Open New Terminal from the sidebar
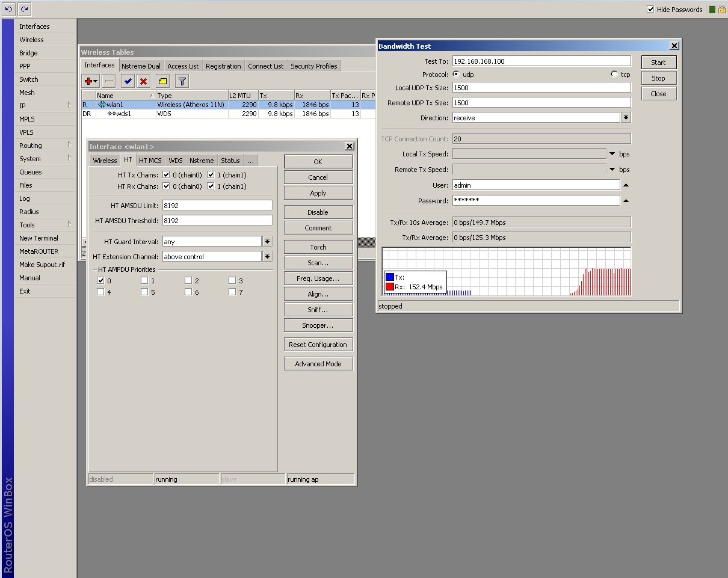The height and width of the screenshot is (578, 728). pyautogui.click(x=46, y=238)
